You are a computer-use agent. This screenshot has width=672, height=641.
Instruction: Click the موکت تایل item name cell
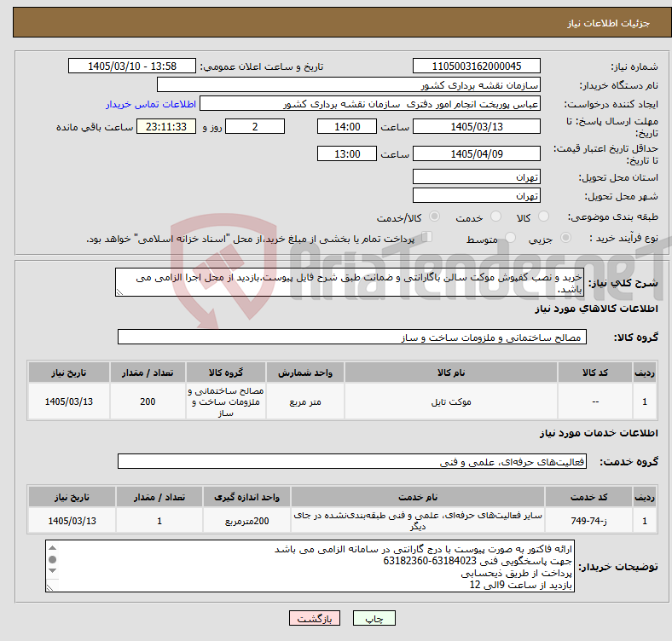click(x=451, y=401)
